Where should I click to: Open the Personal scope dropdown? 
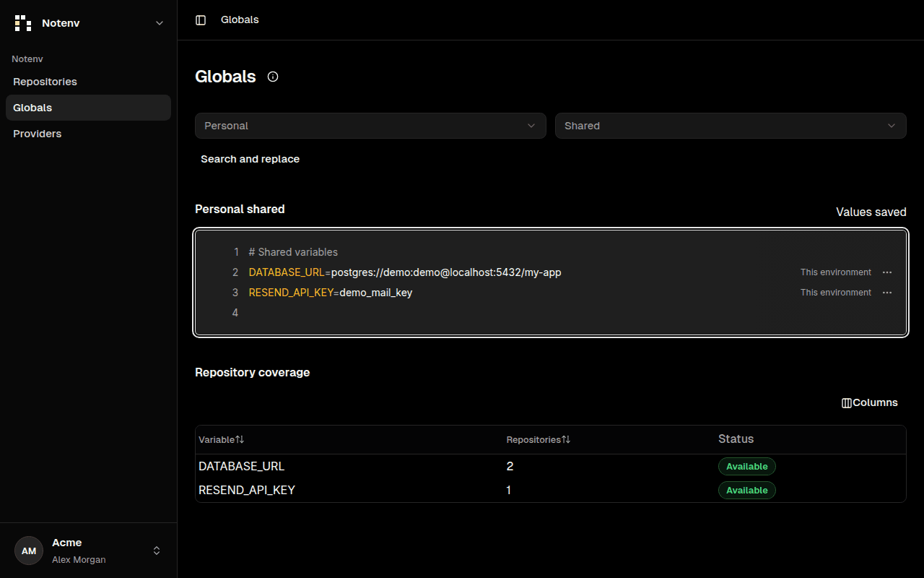[x=370, y=126]
